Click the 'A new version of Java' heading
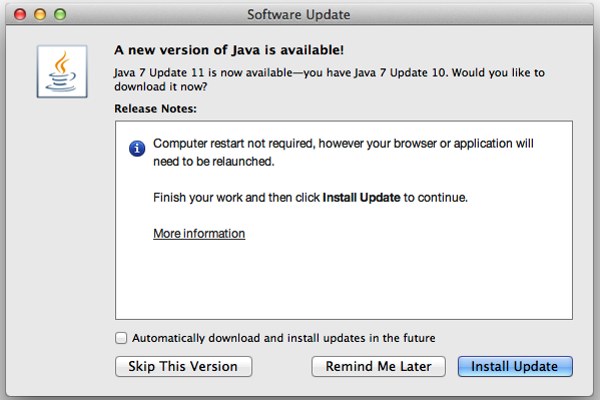Viewport: 600px width, 400px height. 229,50
